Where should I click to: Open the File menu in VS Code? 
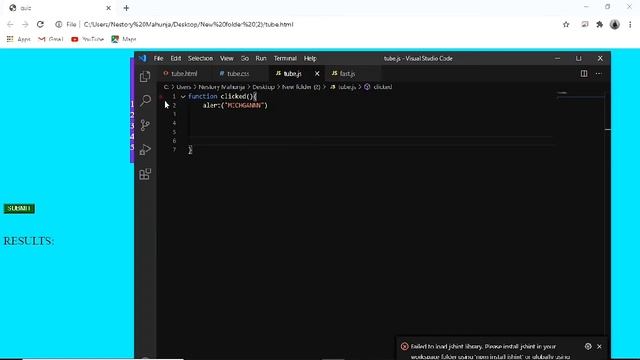[x=158, y=58]
